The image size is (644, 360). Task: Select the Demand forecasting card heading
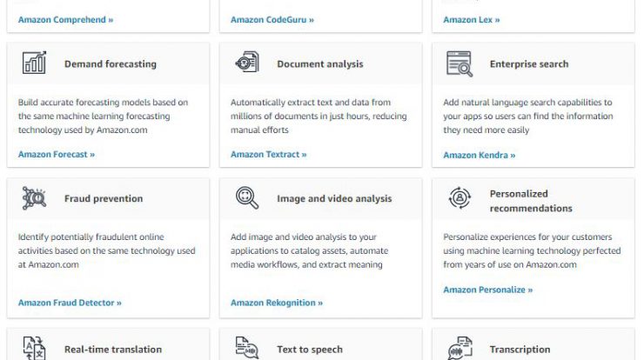(111, 64)
